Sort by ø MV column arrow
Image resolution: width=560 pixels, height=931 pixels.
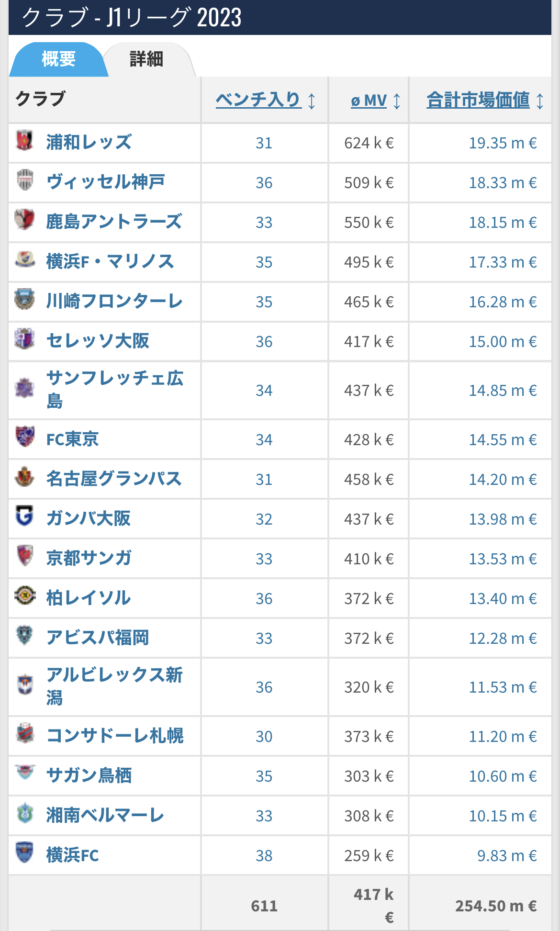(x=397, y=101)
